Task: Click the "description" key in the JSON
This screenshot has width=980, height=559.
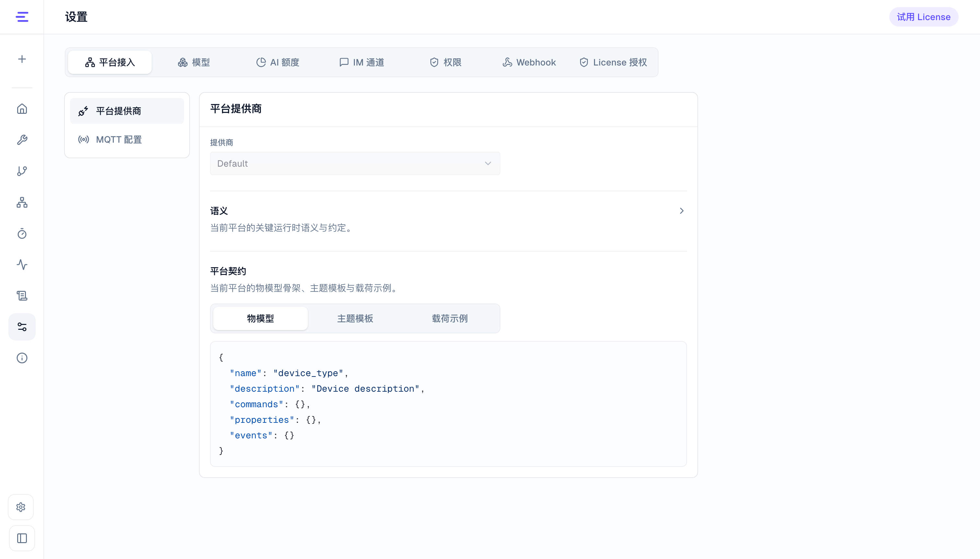Action: click(x=264, y=388)
